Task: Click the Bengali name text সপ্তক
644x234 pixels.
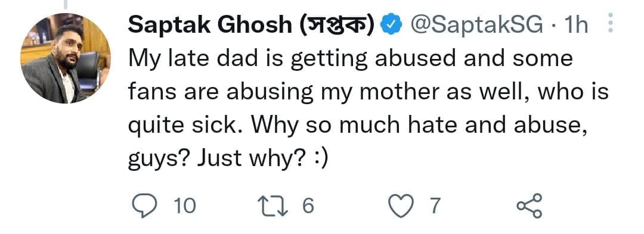Action: [335, 26]
